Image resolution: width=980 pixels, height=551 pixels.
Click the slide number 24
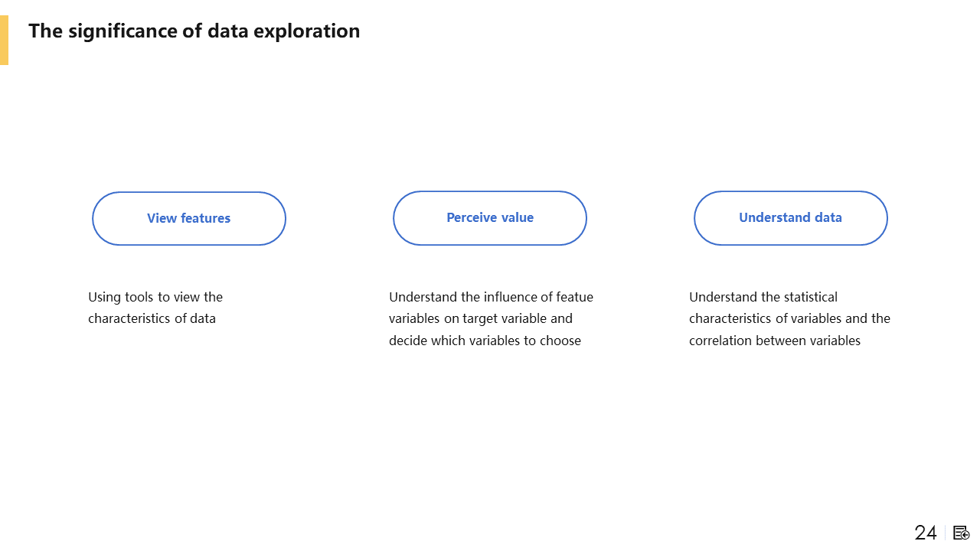926,533
